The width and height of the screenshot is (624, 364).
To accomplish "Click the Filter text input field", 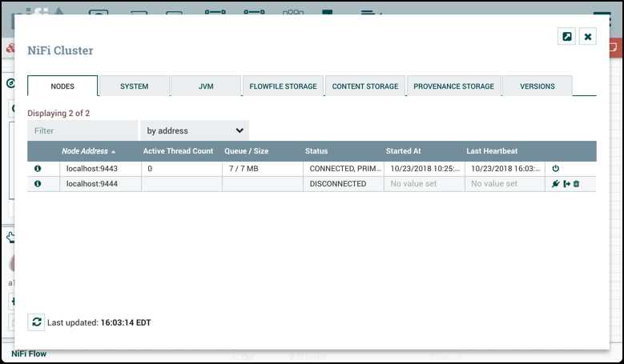I will pos(83,130).
